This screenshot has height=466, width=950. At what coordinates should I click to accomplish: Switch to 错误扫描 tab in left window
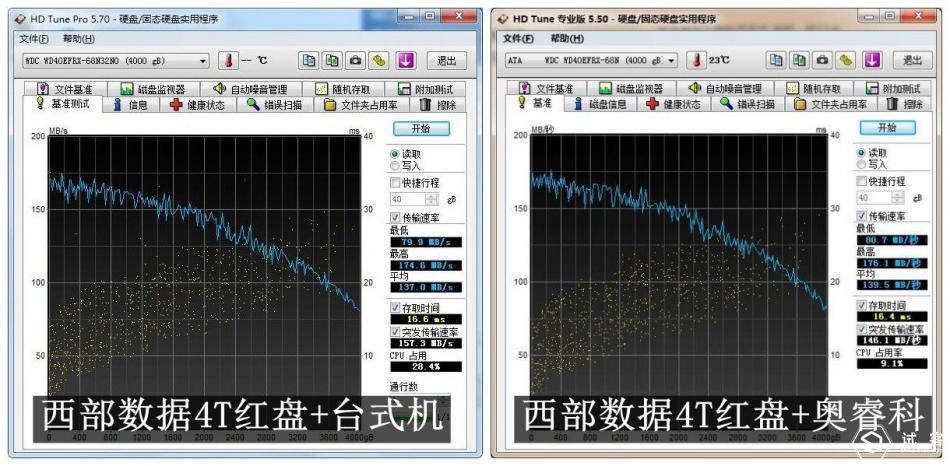coord(274,105)
